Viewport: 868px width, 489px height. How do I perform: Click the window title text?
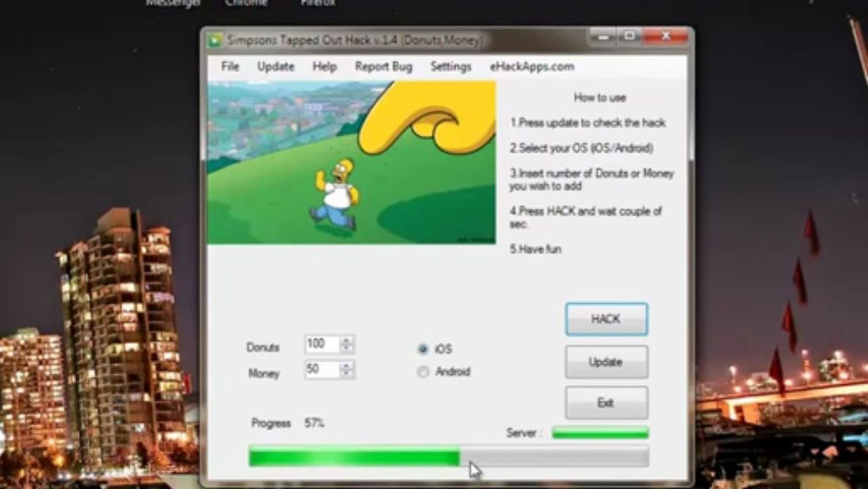pos(354,41)
